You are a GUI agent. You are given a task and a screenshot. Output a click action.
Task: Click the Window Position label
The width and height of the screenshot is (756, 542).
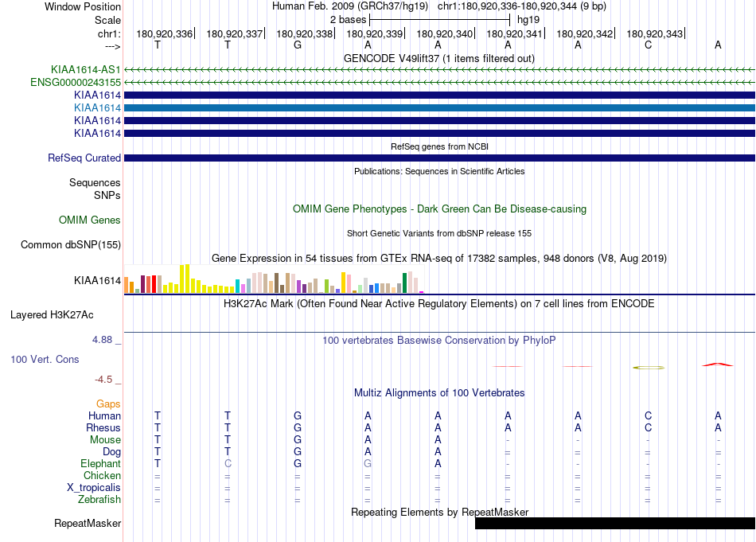coord(83,6)
